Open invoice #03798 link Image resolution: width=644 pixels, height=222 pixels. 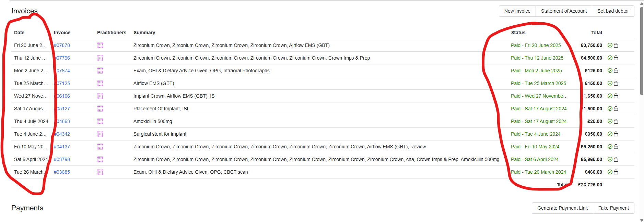[62, 159]
